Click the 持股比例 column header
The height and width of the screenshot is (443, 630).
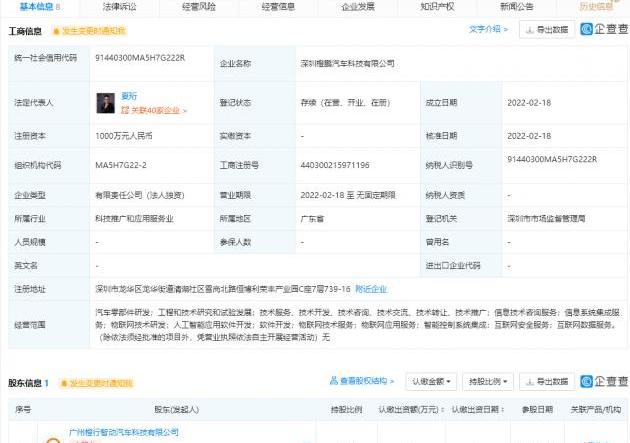(346, 409)
